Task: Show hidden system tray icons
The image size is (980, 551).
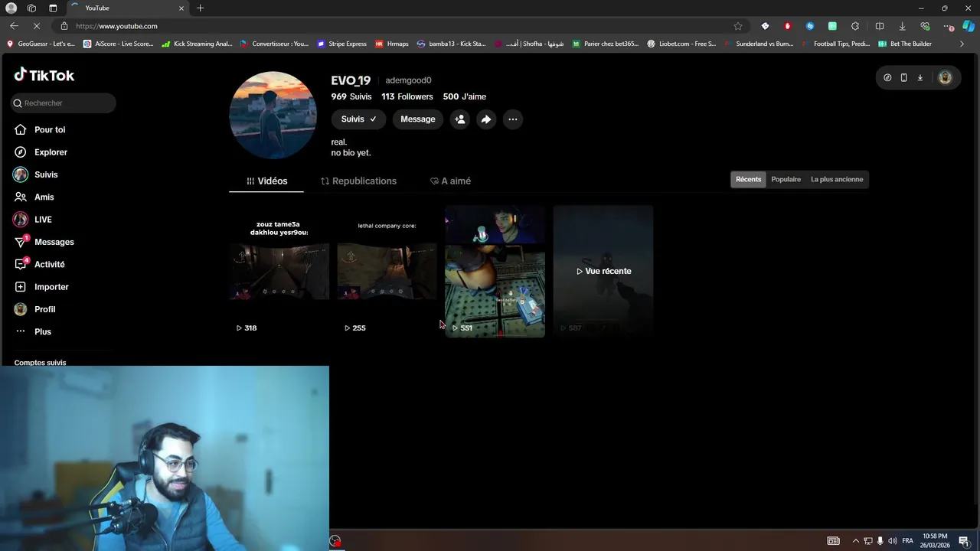Action: 856,541
